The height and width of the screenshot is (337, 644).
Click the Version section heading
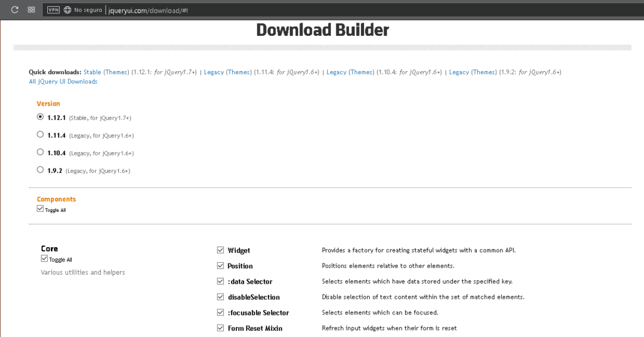tap(48, 104)
